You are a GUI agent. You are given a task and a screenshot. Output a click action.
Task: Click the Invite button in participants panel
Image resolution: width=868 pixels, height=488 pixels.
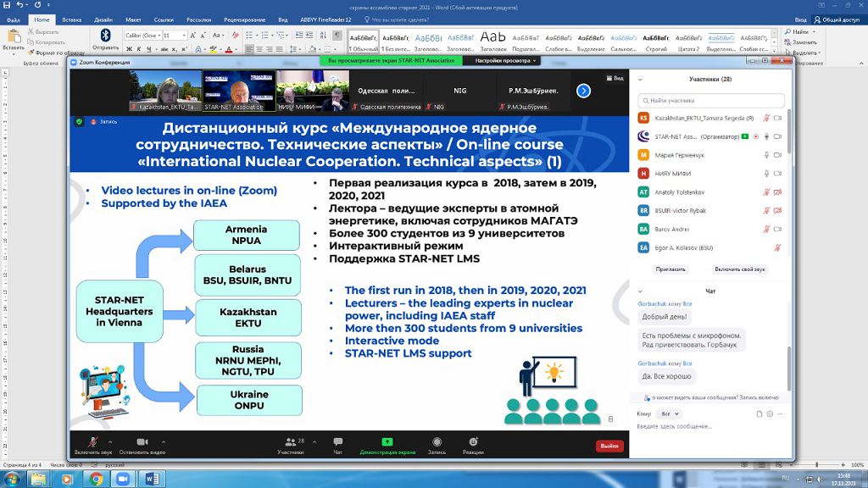670,269
